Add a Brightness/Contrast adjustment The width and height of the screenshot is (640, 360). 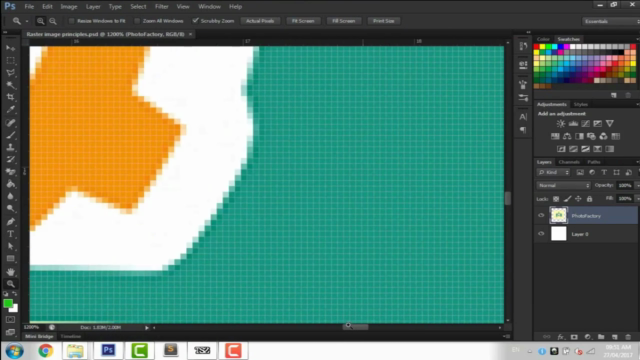(x=561, y=123)
